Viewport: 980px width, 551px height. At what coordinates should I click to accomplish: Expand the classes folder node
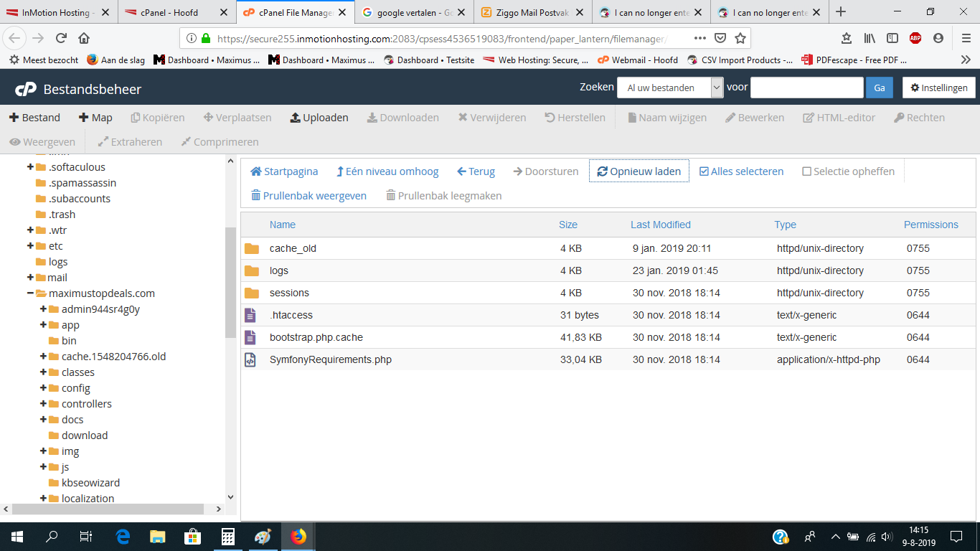44,372
